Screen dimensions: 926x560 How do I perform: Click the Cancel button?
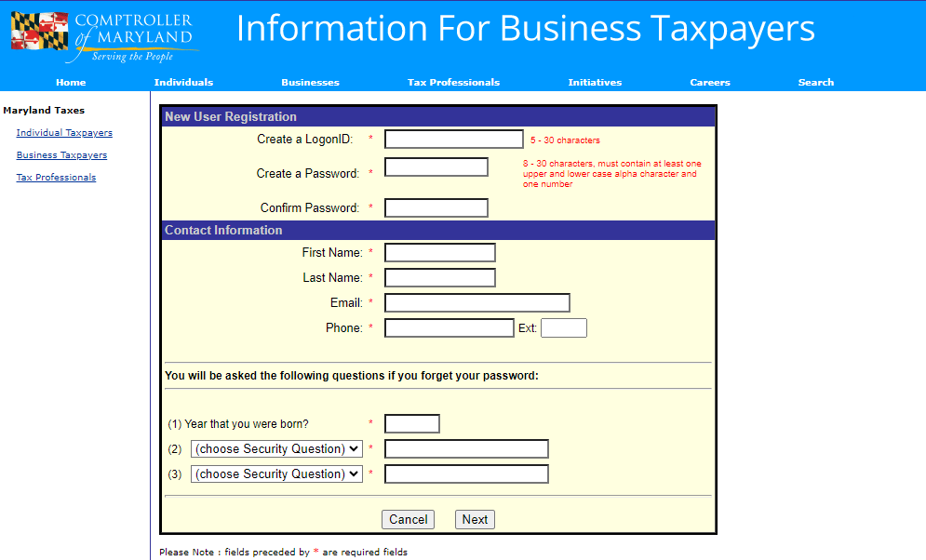coord(408,519)
